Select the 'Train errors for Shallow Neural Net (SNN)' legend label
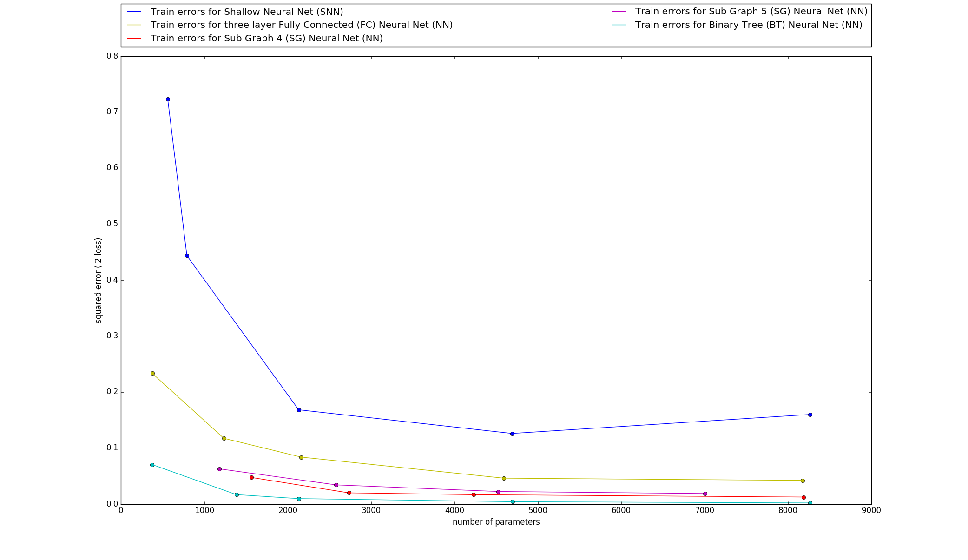Viewport: 968px width, 560px height. click(246, 12)
